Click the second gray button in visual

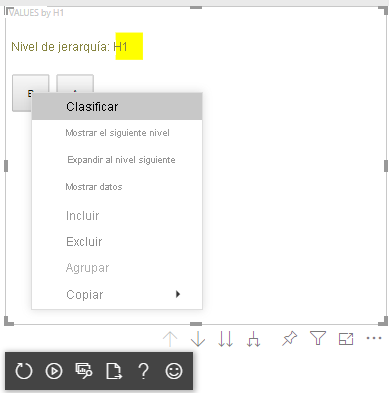tap(75, 83)
